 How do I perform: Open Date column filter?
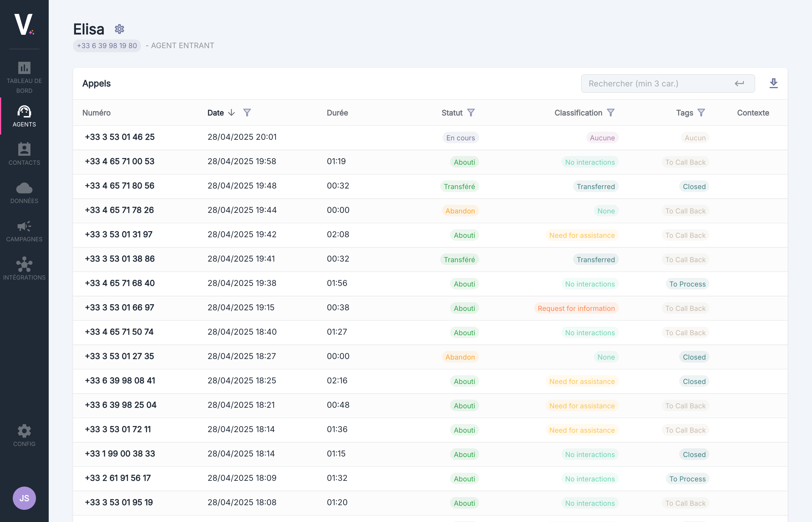click(247, 113)
